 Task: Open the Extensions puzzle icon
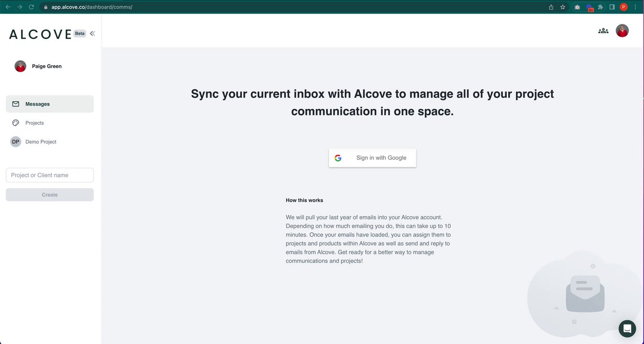tap(601, 7)
